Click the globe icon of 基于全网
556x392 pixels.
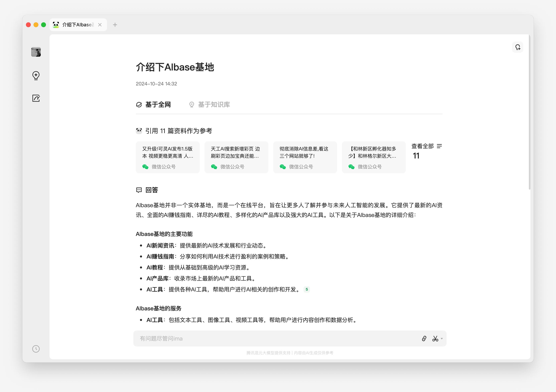139,105
